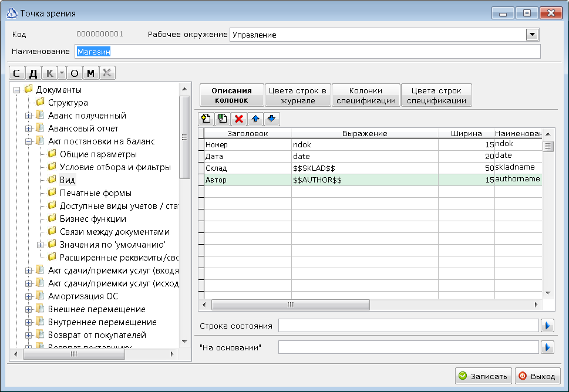Select 'Расширенные реквизиты' tree item
This screenshot has width=569, height=392.
tap(119, 258)
